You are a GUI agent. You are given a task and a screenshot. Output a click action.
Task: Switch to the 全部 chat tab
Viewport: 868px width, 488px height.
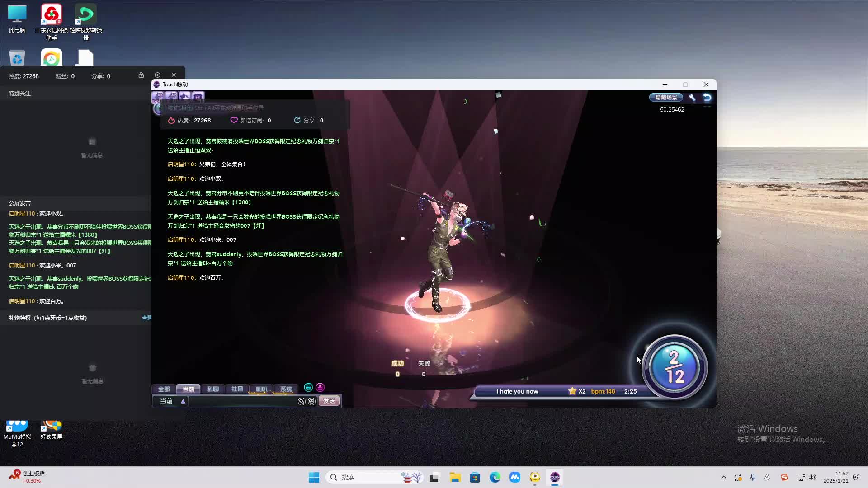(x=164, y=389)
